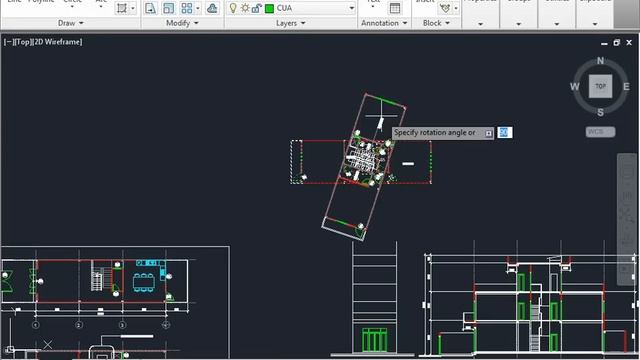Expand the hatch tool dropdown arrow
640x360 pixels.
133,8
